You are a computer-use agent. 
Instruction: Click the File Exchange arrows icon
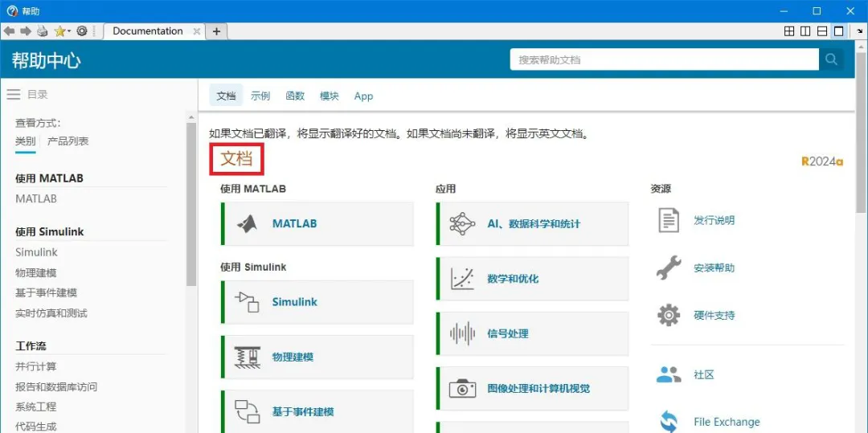point(669,422)
